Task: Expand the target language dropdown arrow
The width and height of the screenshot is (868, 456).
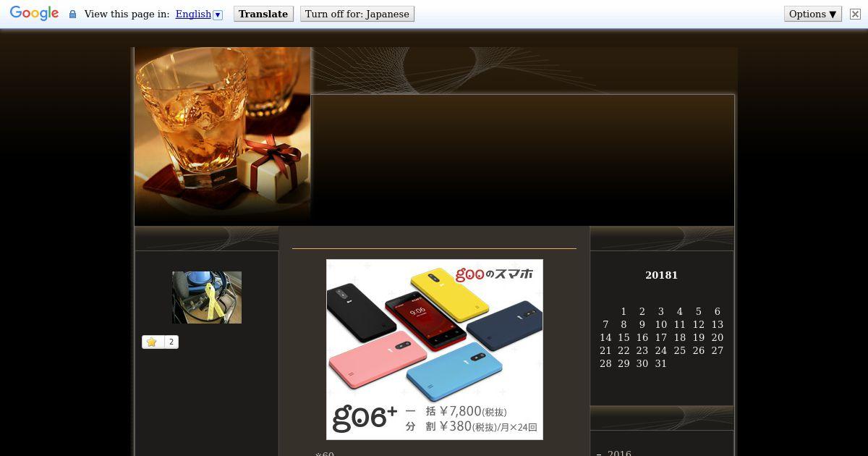Action: [218, 14]
